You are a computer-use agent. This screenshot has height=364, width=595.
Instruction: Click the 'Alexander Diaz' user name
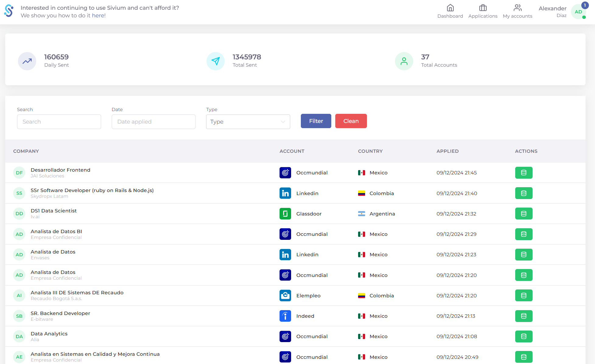[x=552, y=12]
